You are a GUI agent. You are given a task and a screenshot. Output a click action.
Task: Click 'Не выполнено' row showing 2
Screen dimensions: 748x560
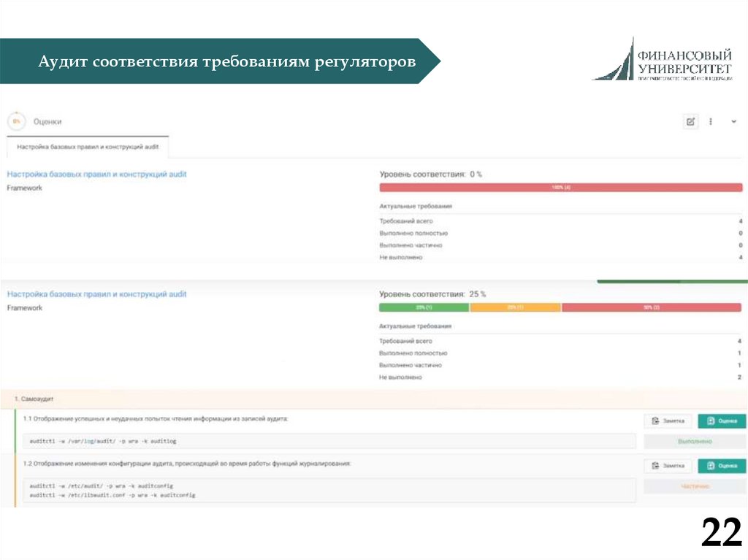point(560,377)
